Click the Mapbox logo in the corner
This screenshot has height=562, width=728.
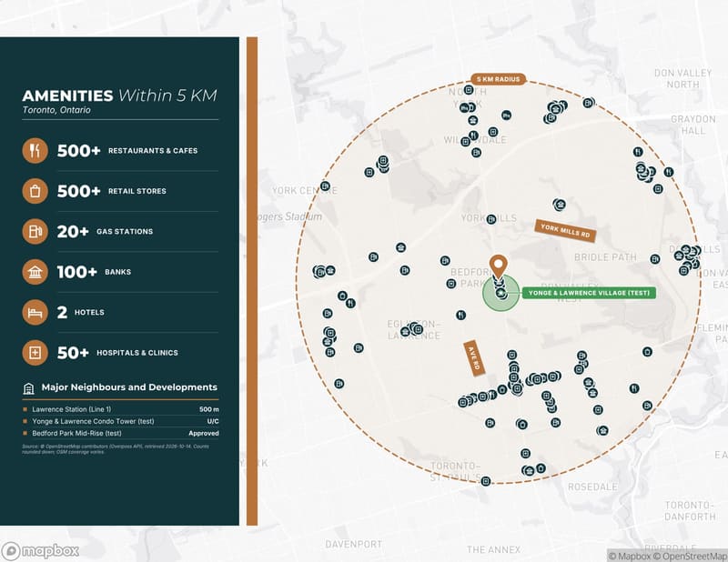(40, 551)
